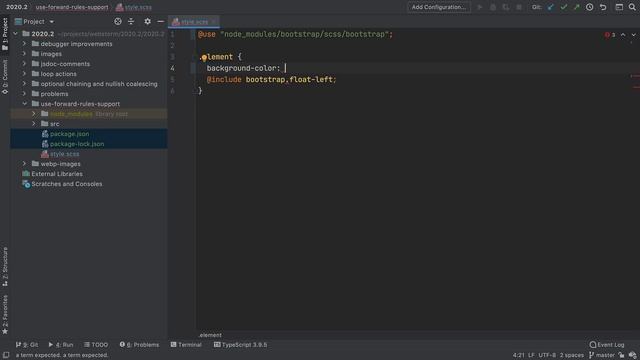Click Run with Coverage icon
This screenshot has height=360, width=640.
pos(506,7)
